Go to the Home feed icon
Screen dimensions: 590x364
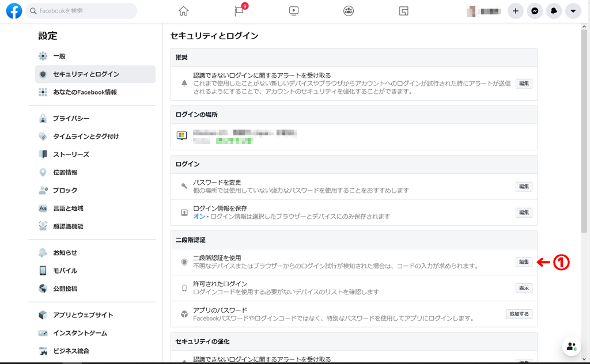[183, 11]
